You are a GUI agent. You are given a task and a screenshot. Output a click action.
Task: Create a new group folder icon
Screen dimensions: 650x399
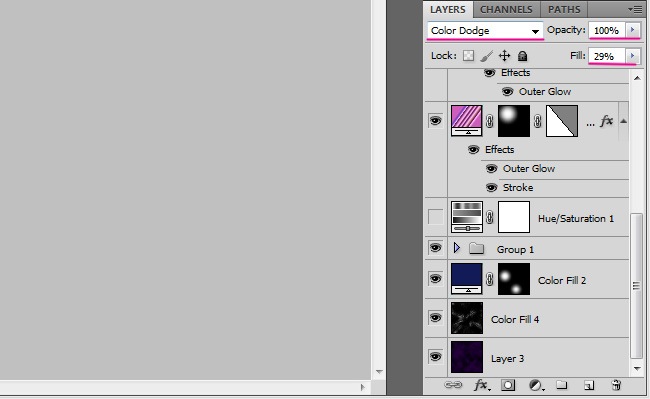(x=561, y=385)
